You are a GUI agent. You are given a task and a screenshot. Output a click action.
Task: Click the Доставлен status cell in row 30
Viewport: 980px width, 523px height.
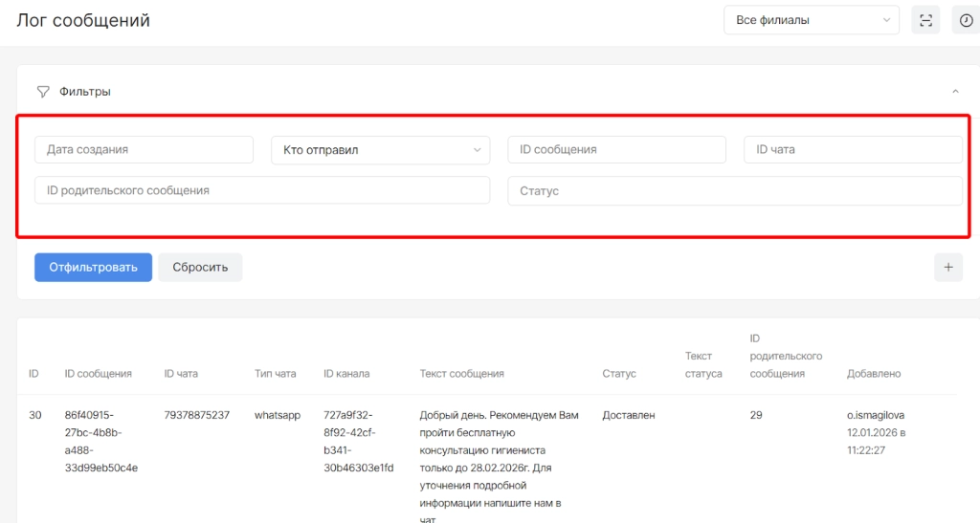click(628, 416)
